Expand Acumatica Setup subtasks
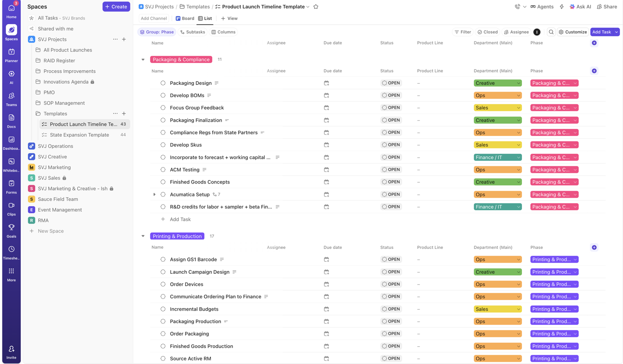Screen dimensions: 623x364 pos(154,195)
